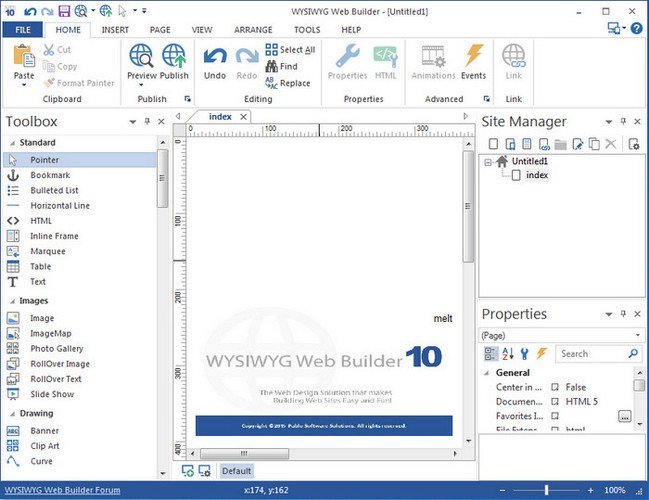Open the WYSIWYG Web Builder Forum link
649x500 pixels.
62,490
